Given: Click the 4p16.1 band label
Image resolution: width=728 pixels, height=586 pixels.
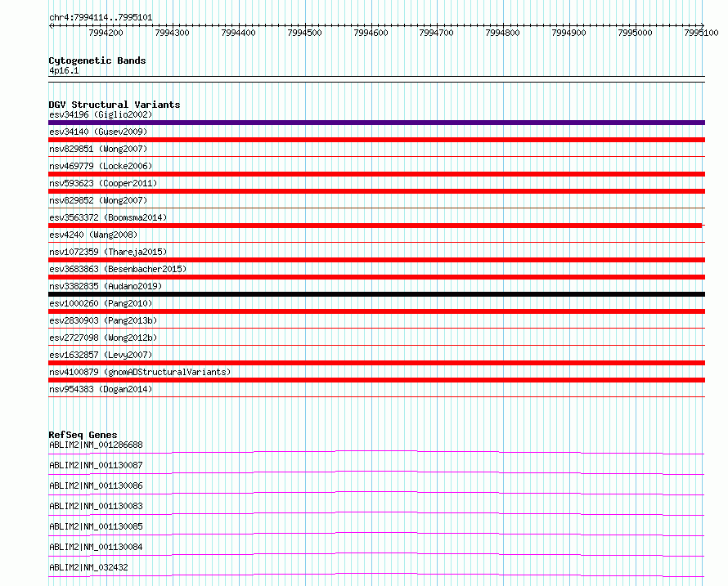Looking at the screenshot, I should pyautogui.click(x=64, y=70).
